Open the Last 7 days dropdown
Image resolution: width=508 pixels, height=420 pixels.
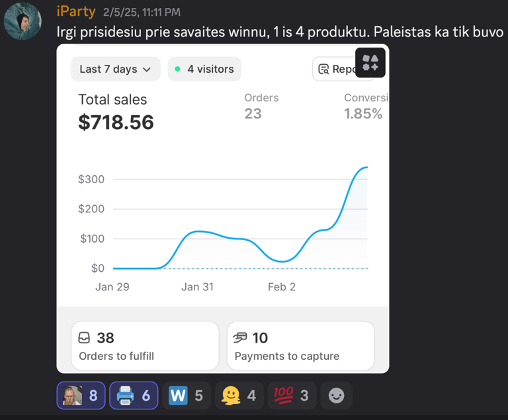point(115,69)
